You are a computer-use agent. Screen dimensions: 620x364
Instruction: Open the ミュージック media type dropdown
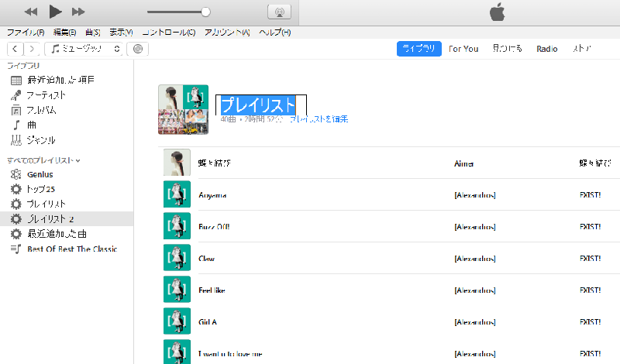pos(84,49)
